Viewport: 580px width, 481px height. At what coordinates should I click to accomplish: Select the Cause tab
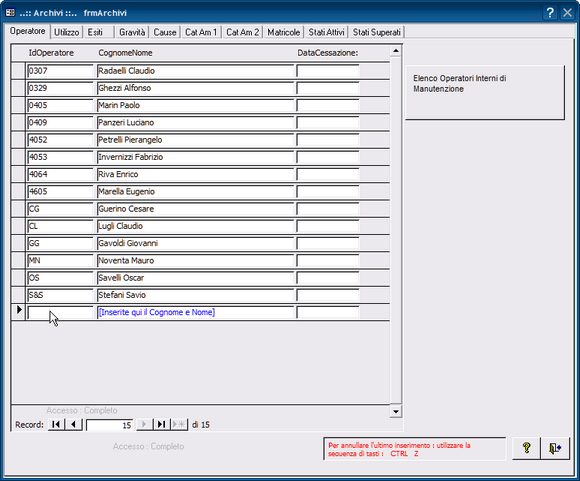(x=165, y=32)
